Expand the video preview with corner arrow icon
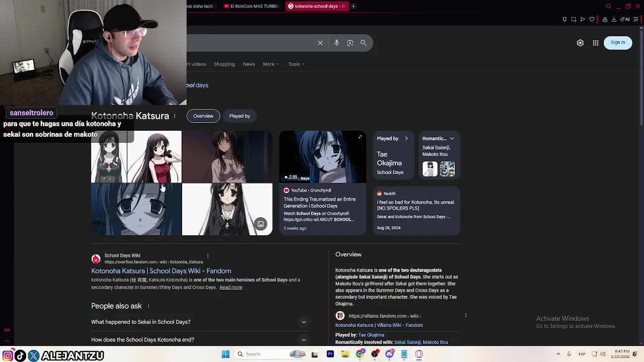The width and height of the screenshot is (644, 362). (360, 137)
